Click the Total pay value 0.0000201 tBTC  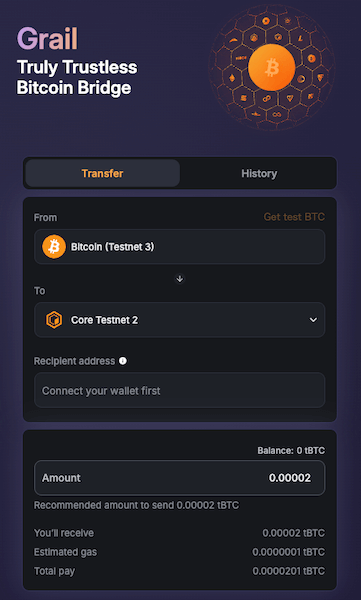289,571
